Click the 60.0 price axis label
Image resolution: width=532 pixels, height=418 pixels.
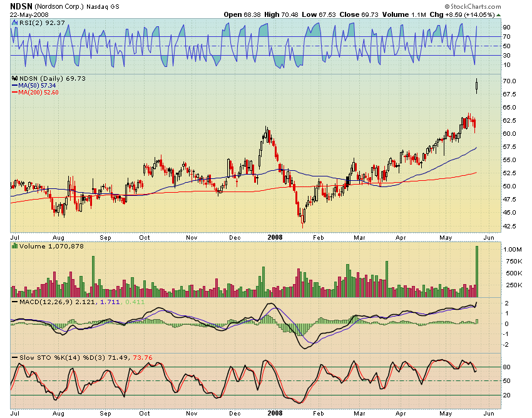(x=509, y=134)
